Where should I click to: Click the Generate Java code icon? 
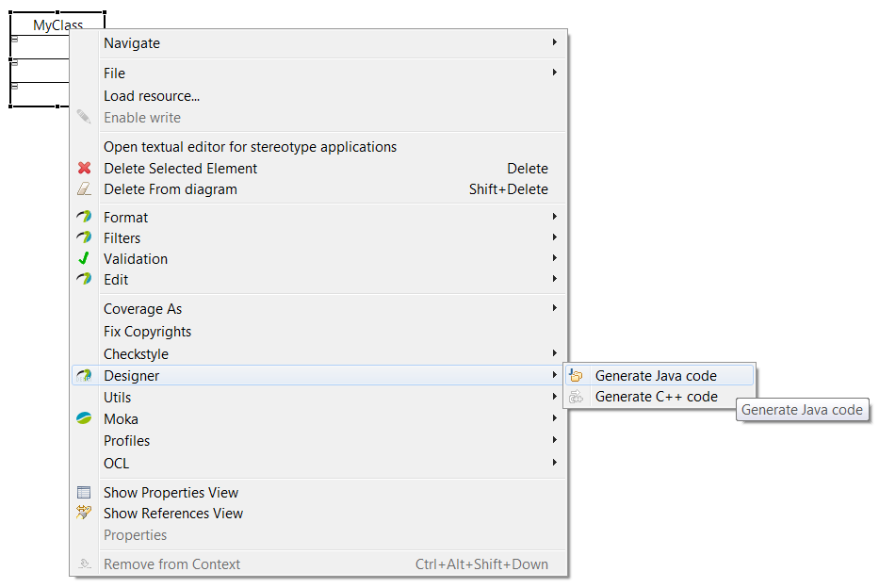[576, 376]
